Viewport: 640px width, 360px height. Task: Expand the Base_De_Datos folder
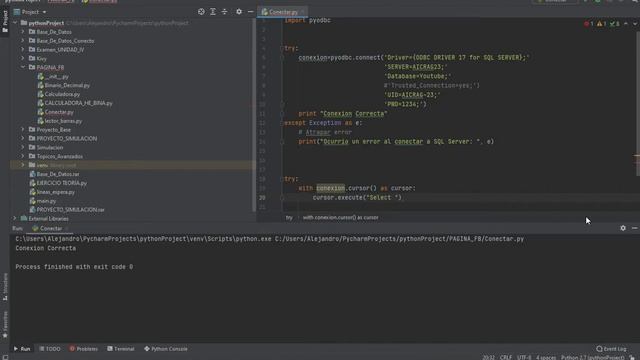[x=23, y=31]
